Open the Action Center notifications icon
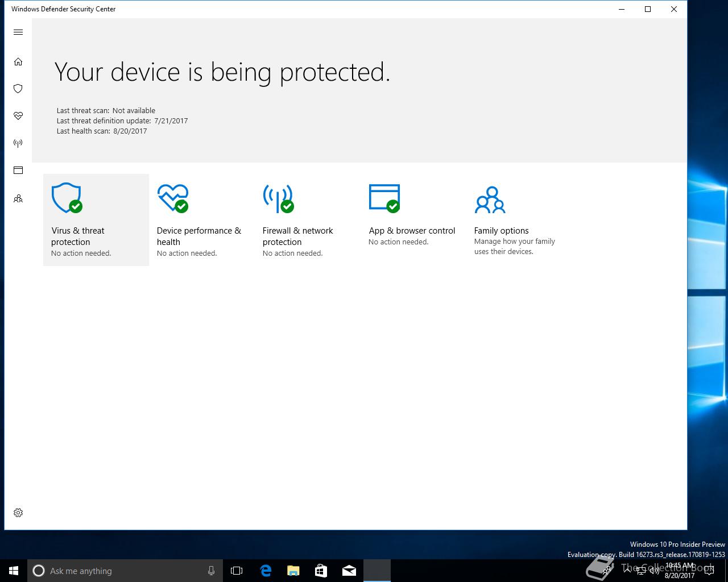The height and width of the screenshot is (582, 728). (709, 571)
